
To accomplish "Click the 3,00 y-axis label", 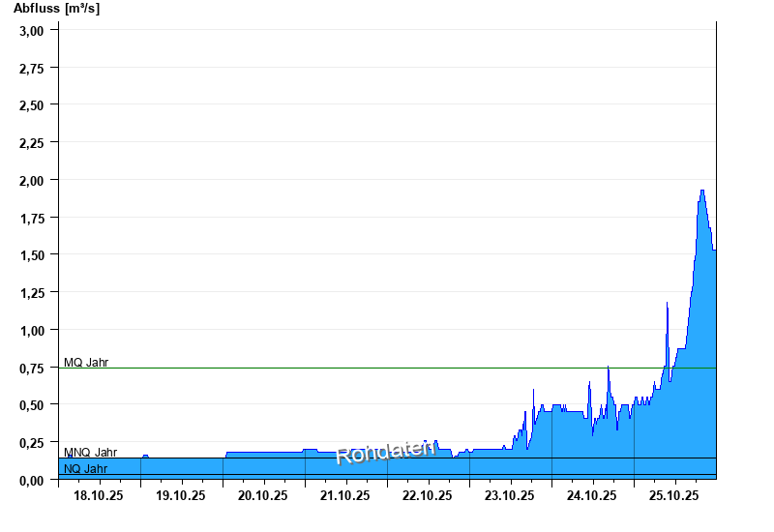I will pyautogui.click(x=32, y=31).
